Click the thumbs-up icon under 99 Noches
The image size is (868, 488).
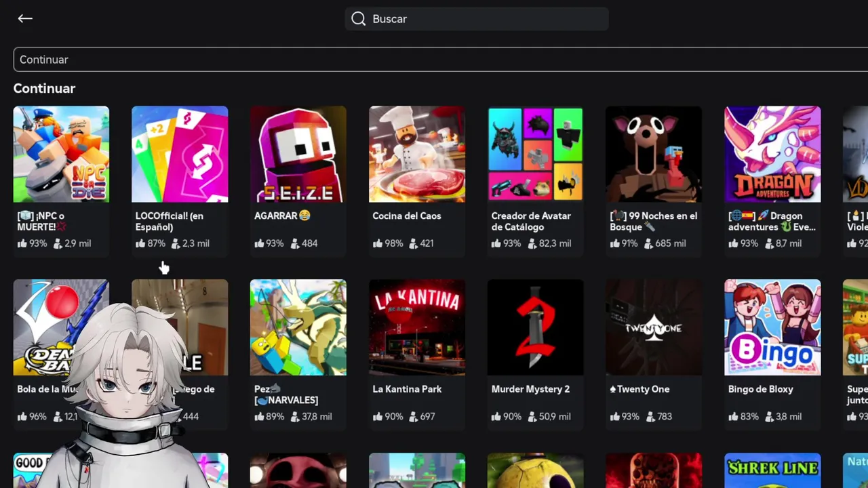[x=614, y=243]
